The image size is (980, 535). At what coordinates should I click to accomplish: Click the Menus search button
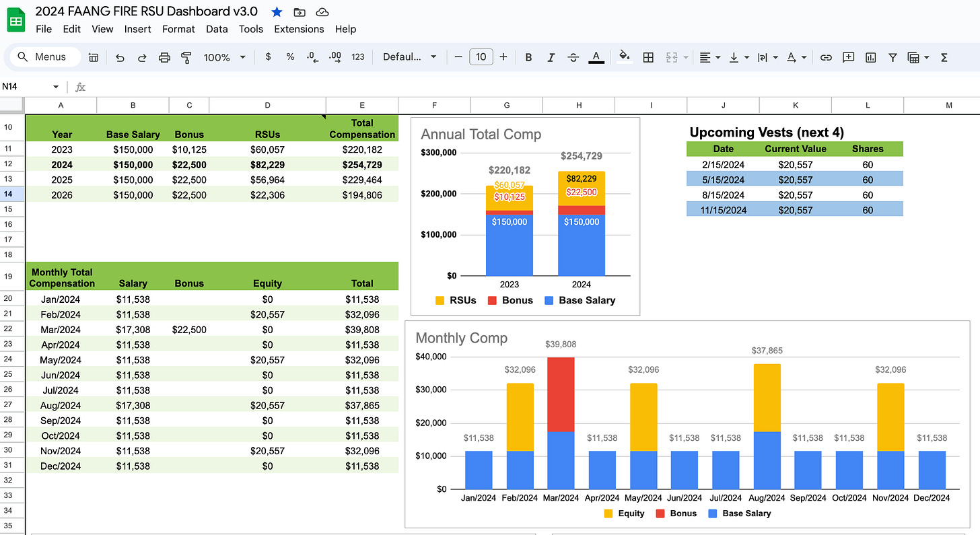pos(44,57)
